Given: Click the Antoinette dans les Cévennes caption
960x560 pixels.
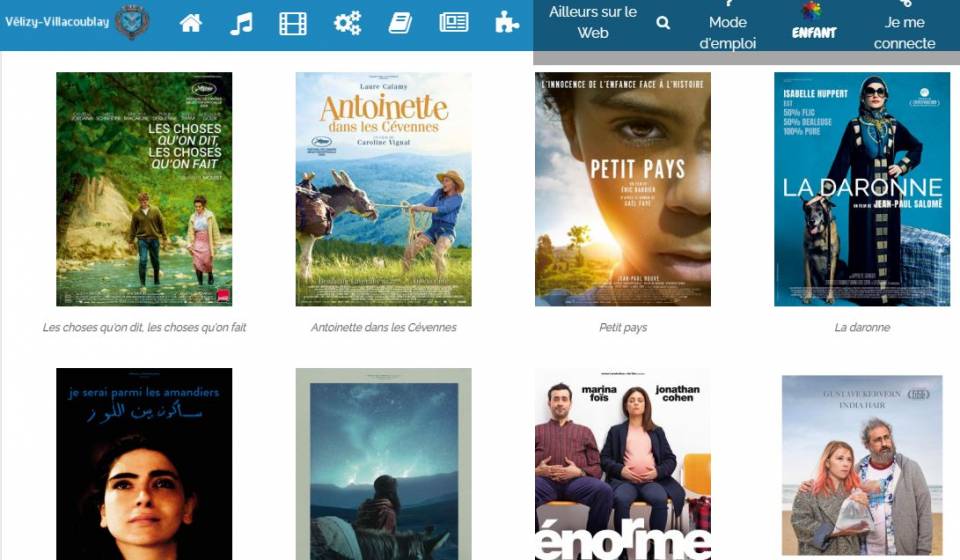Looking at the screenshot, I should click(383, 327).
